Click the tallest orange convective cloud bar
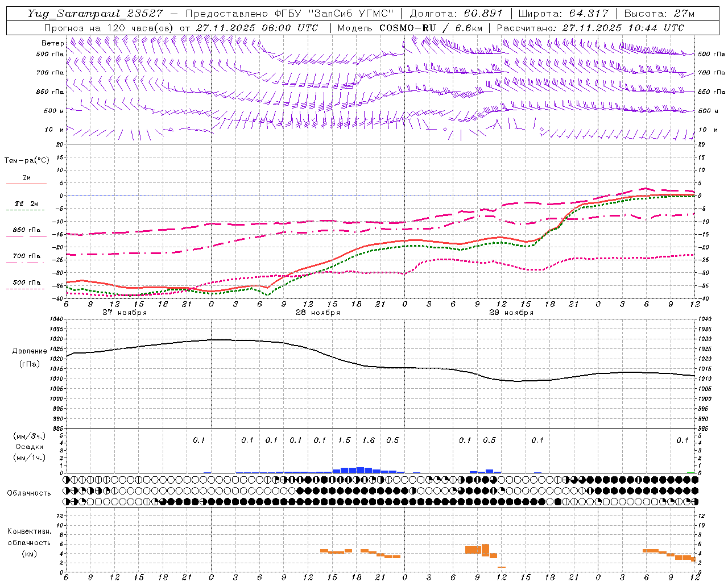Image resolution: width=728 pixels, height=582 pixels. coord(485,550)
